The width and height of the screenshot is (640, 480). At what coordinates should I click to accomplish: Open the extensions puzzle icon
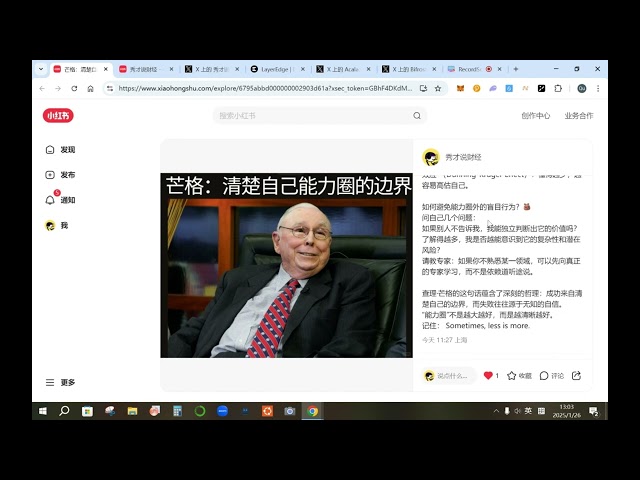click(x=558, y=89)
